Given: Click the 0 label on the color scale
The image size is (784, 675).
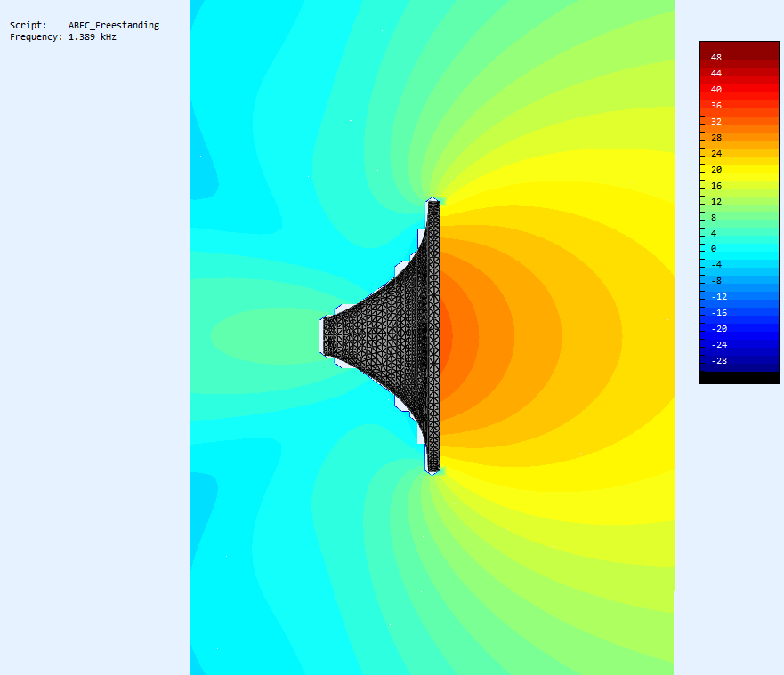Looking at the screenshot, I should 714,249.
